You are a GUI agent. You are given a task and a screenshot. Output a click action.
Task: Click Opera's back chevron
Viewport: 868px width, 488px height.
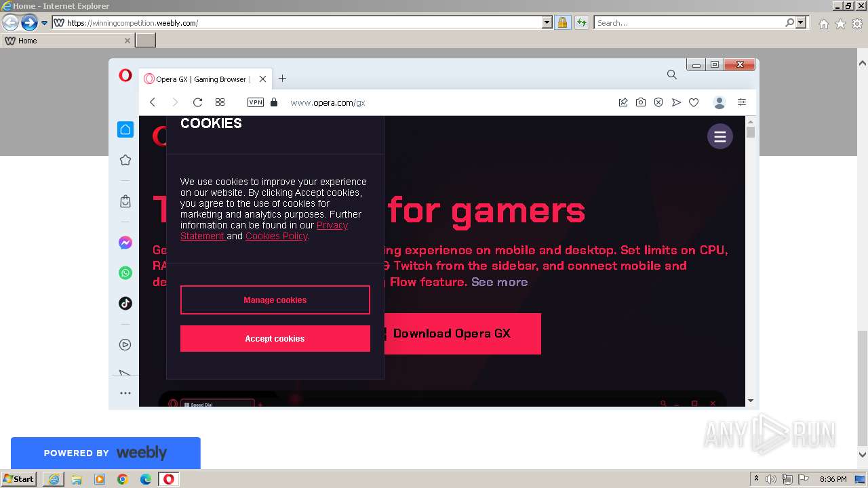[153, 102]
